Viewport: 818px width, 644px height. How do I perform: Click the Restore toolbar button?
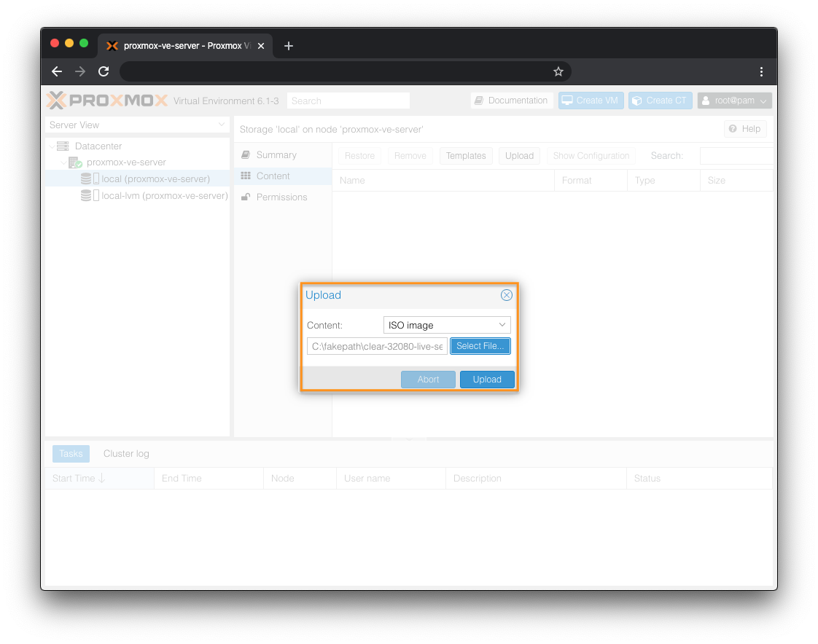359,156
